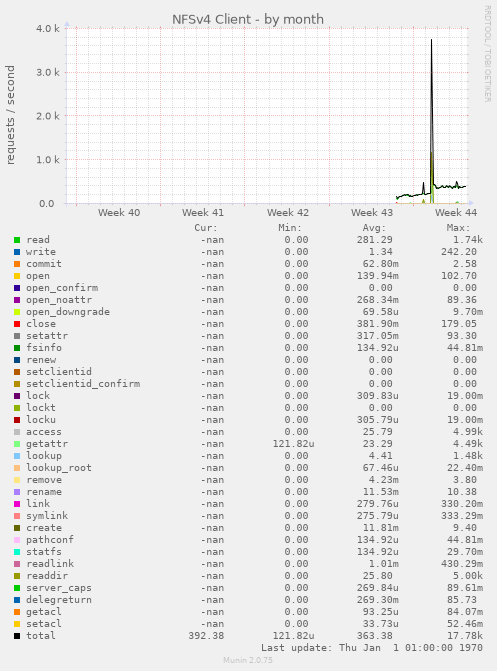
Task: Click the read max value 1.74k
Action: (468, 240)
